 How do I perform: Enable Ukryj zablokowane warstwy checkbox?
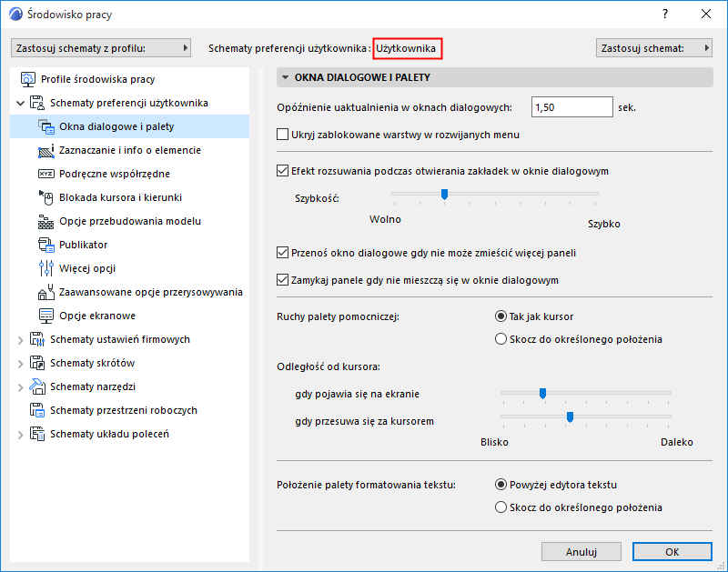[282, 135]
